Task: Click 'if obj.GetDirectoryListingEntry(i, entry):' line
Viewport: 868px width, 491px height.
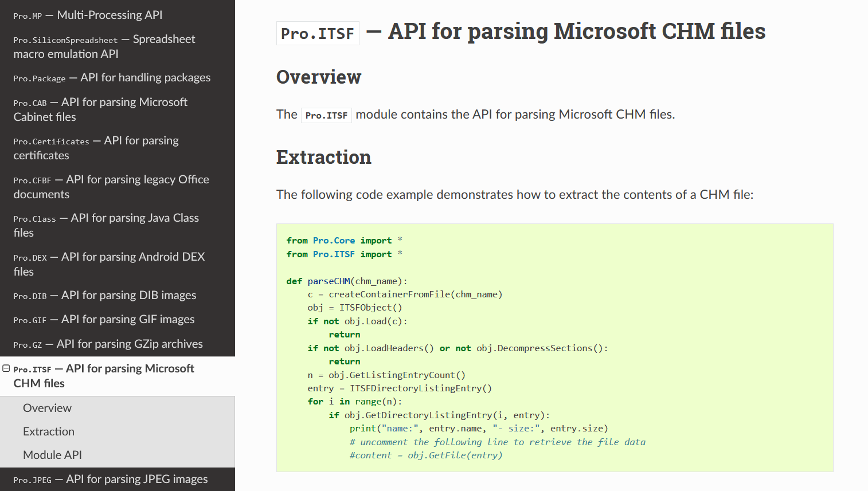Action: pos(439,415)
